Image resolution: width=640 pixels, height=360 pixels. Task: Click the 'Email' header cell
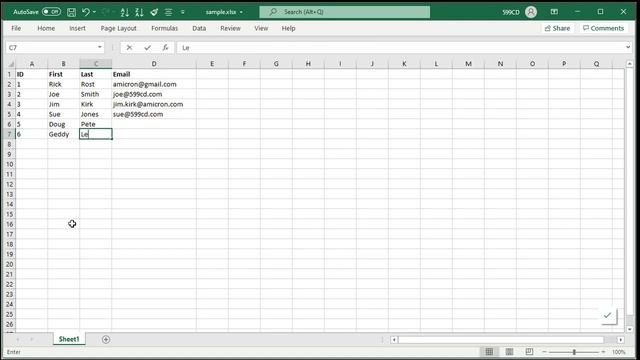coord(154,74)
